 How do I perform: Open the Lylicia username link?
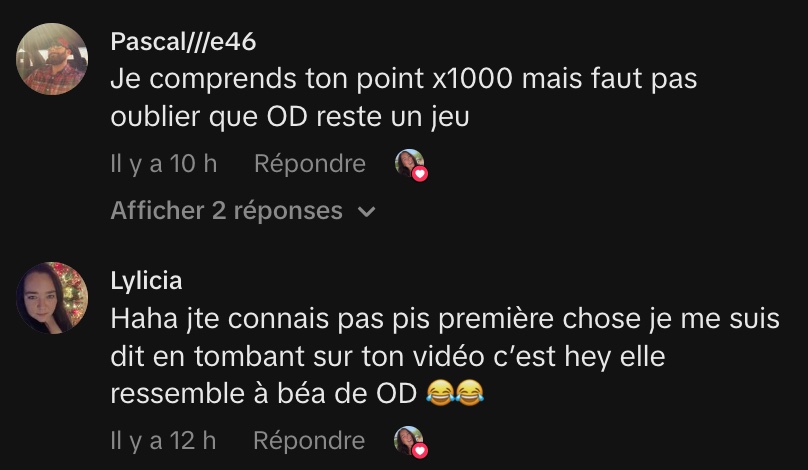pyautogui.click(x=146, y=281)
